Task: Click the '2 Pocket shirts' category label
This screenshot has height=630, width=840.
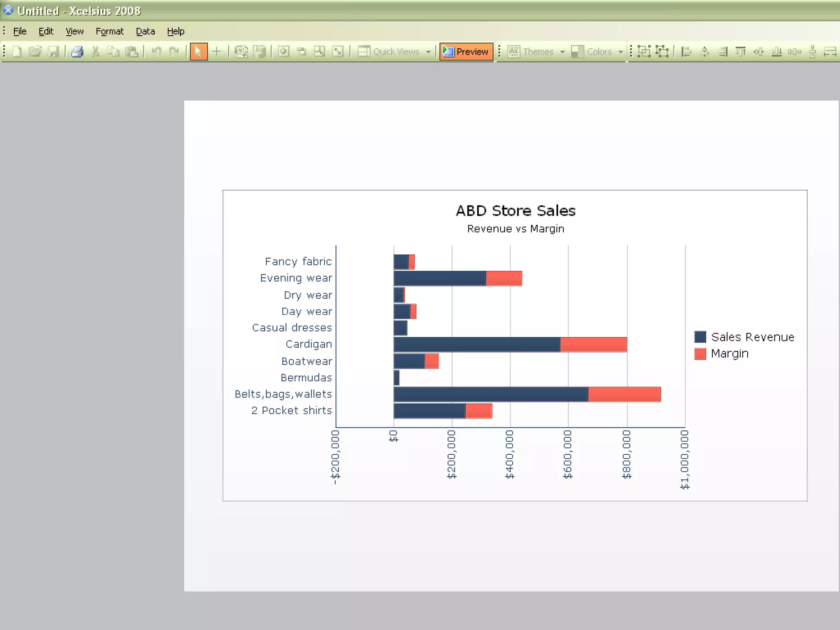Action: pyautogui.click(x=292, y=411)
